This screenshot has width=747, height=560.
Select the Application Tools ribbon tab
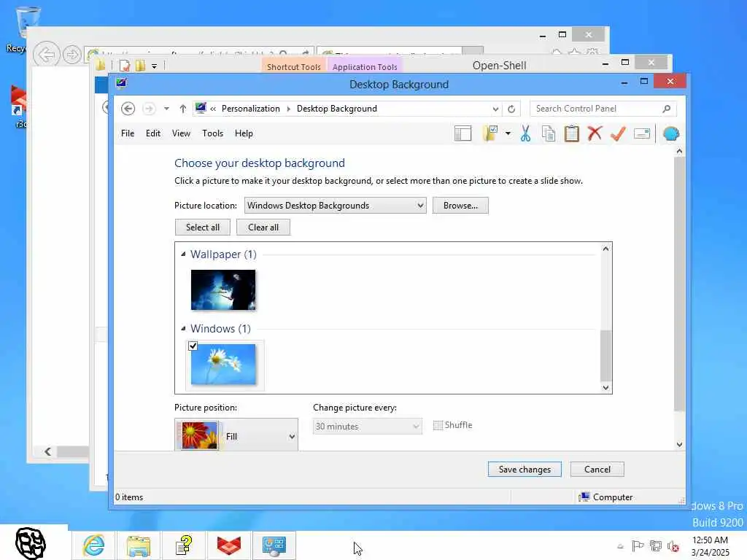click(365, 66)
